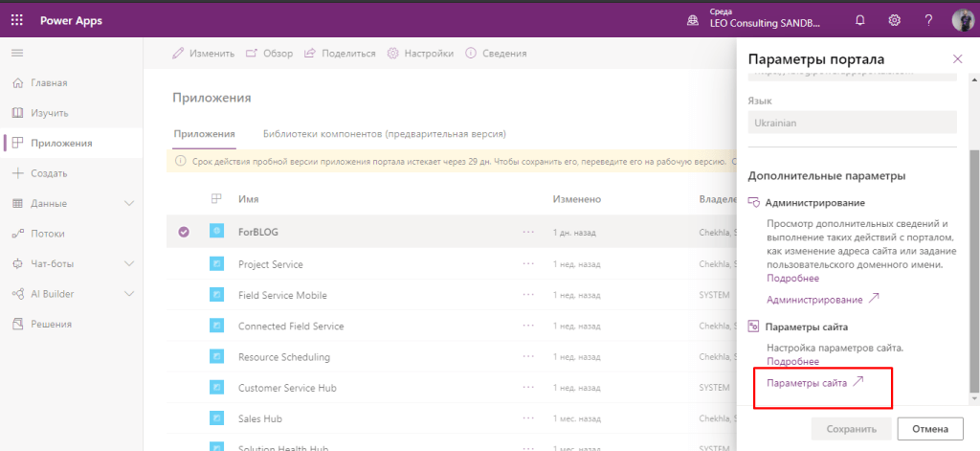980x451 pixels.
Task: Expand the AI Builder navigation section
Action: click(x=131, y=294)
